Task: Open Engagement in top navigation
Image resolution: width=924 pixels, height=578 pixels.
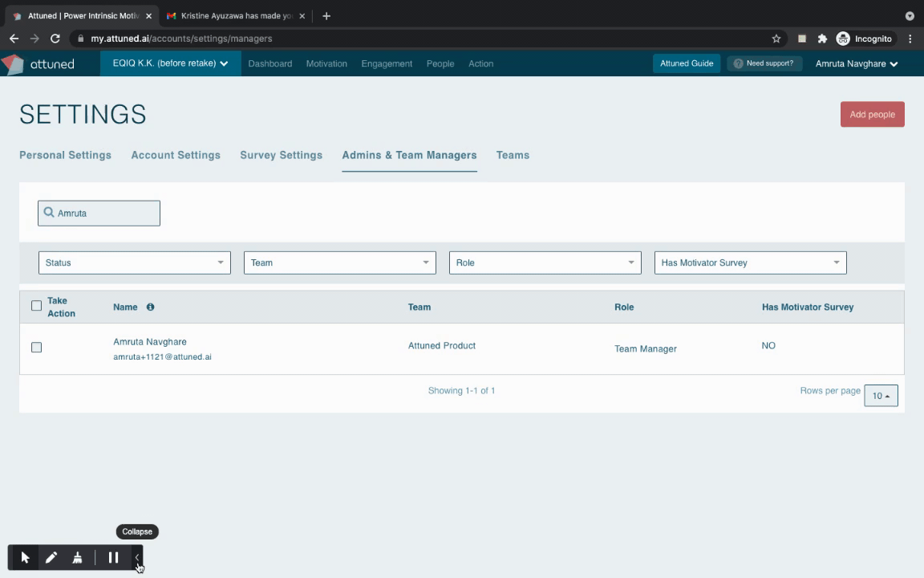Action: tap(387, 63)
